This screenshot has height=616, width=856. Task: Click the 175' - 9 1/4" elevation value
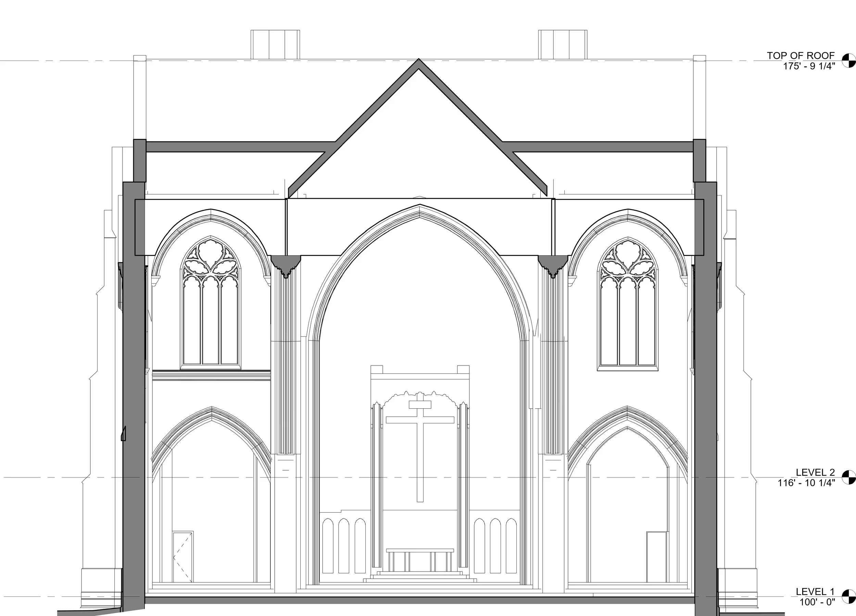click(x=809, y=66)
